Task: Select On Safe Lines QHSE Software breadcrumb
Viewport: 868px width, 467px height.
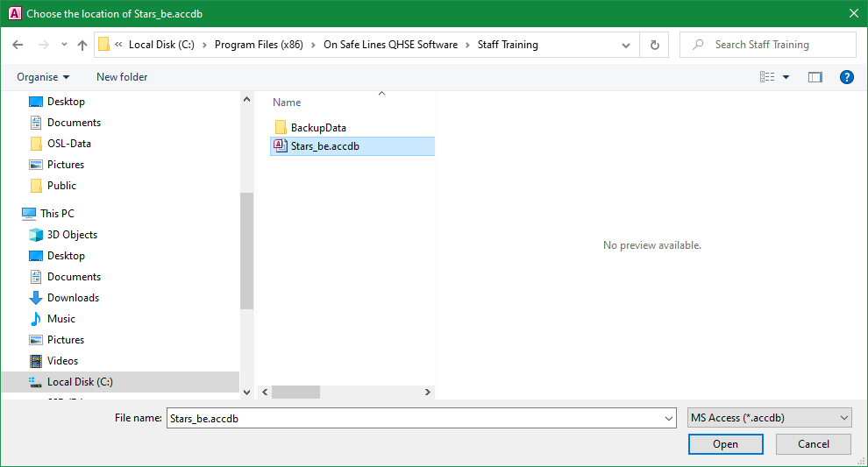Action: (x=391, y=45)
